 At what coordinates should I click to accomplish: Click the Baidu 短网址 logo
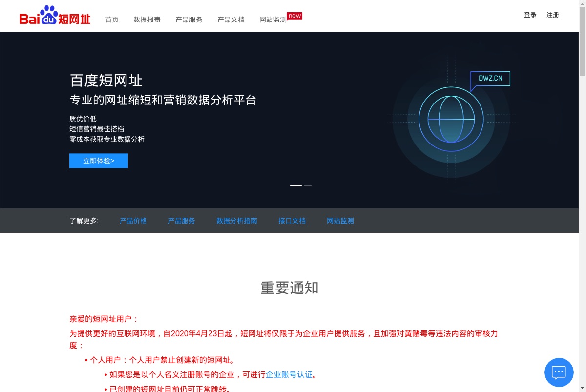55,16
